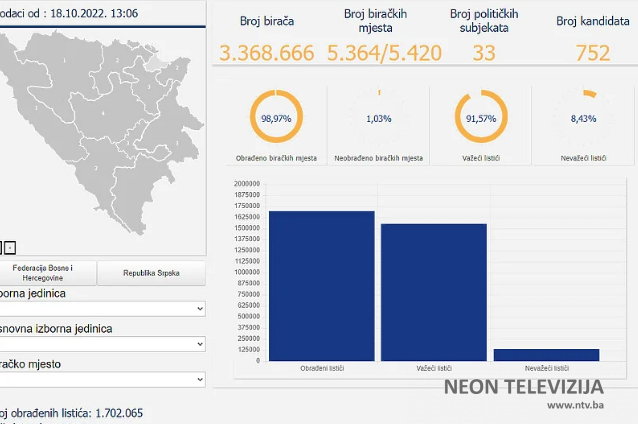Click the Važeći listići bar in chart

433,291
